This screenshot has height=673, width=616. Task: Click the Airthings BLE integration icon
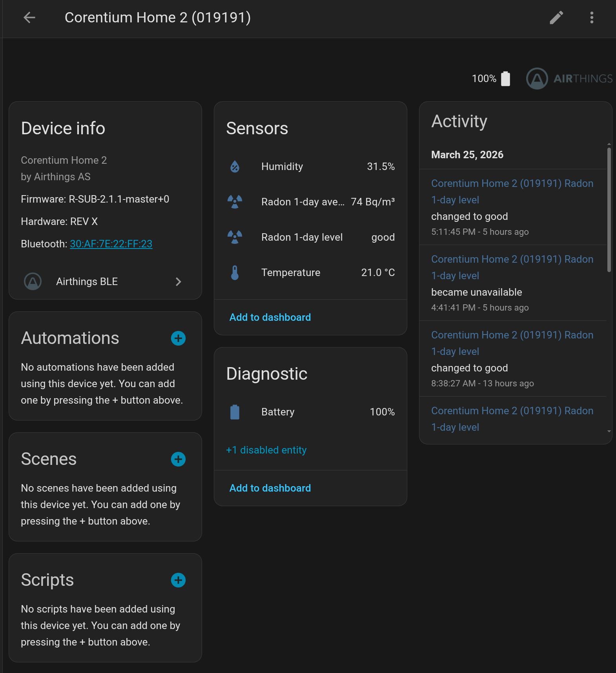(33, 282)
